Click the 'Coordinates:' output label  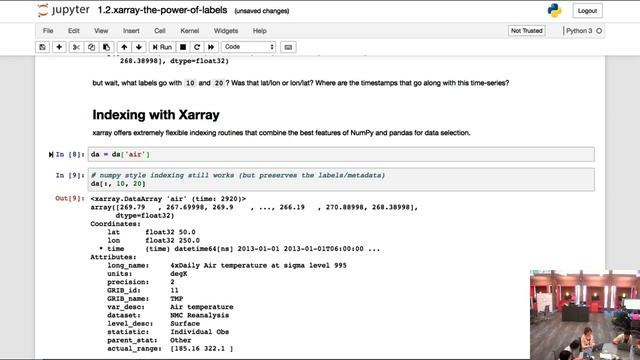click(x=116, y=224)
